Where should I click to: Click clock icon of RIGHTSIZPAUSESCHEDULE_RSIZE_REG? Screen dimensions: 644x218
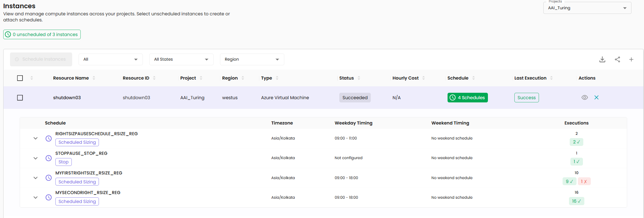click(49, 138)
